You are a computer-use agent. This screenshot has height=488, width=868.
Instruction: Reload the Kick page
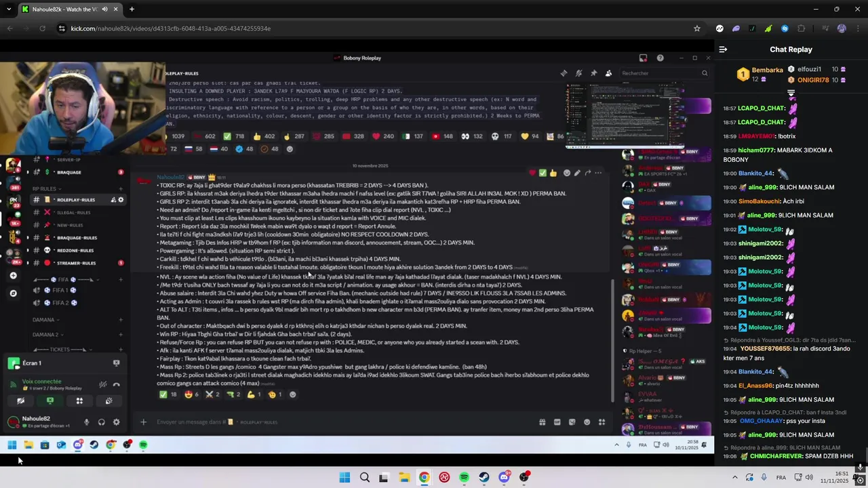pos(42,28)
